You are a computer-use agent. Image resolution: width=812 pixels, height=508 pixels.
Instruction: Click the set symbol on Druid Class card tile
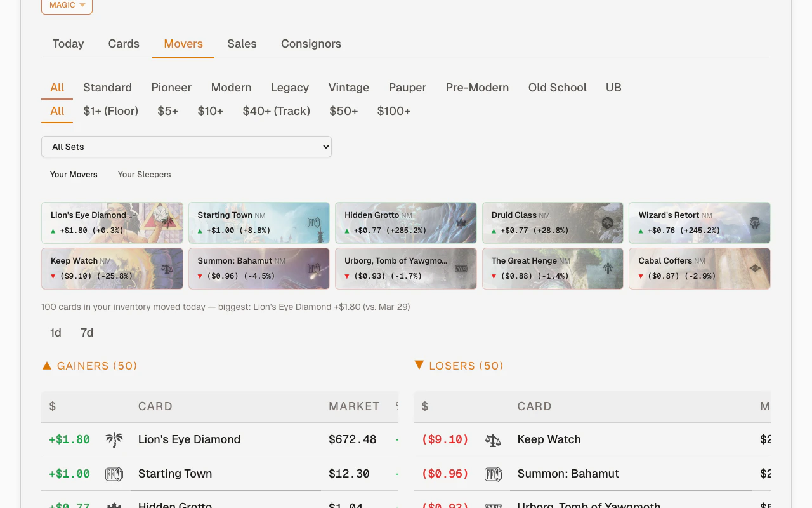tap(608, 223)
